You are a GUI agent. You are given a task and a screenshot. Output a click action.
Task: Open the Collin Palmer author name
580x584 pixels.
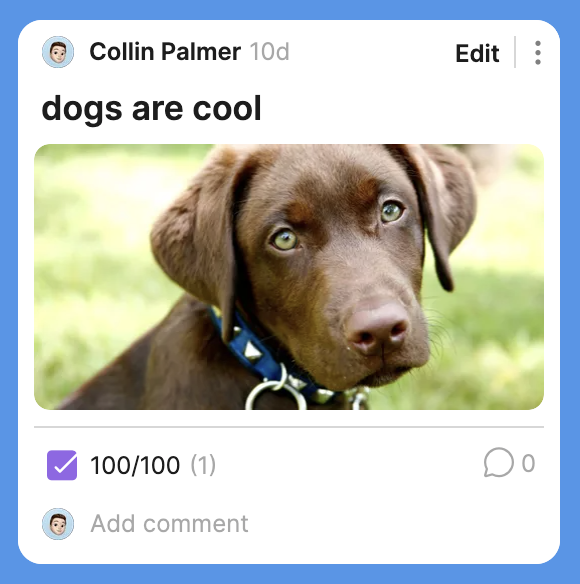165,51
